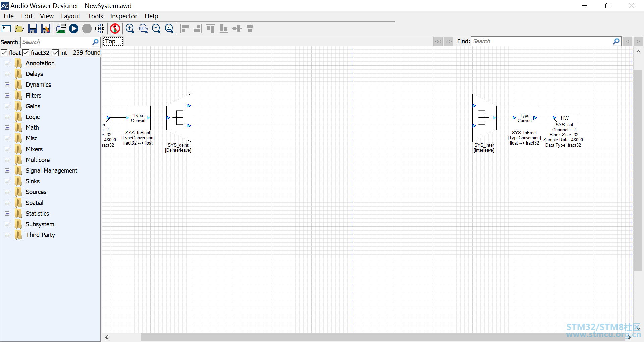Click the align left edges icon

coord(184,28)
